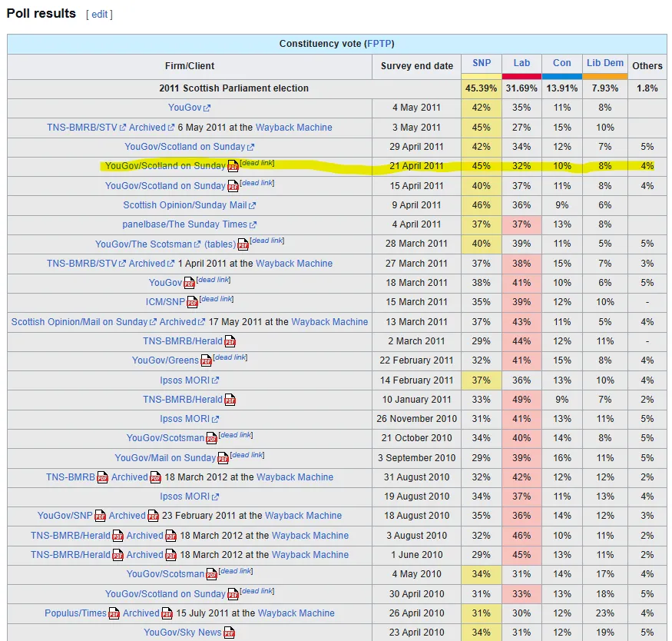Click the dead link tag beside YouGov/Greens
672x641 pixels.
(x=230, y=357)
